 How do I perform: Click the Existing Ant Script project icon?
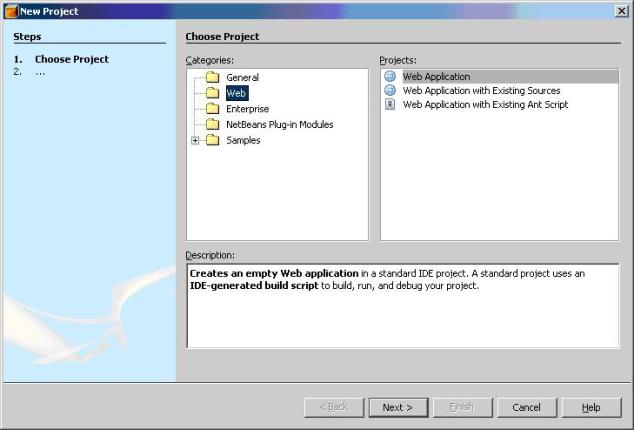tap(390, 105)
